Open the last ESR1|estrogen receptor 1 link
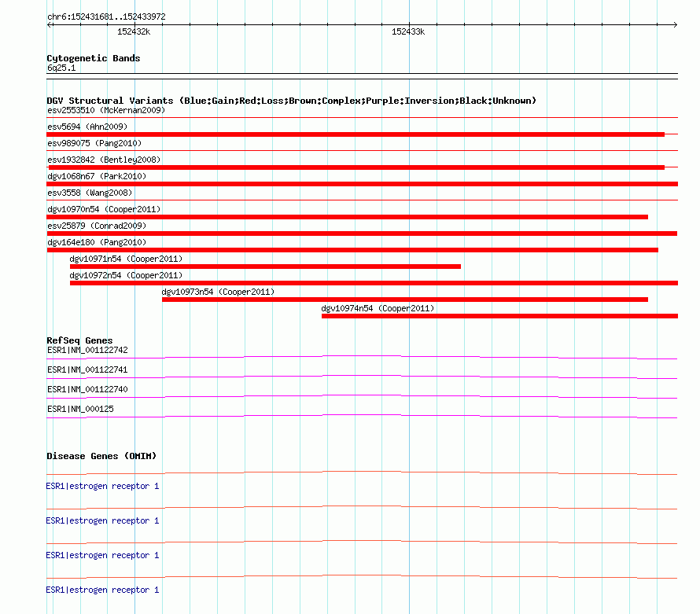 (102, 590)
